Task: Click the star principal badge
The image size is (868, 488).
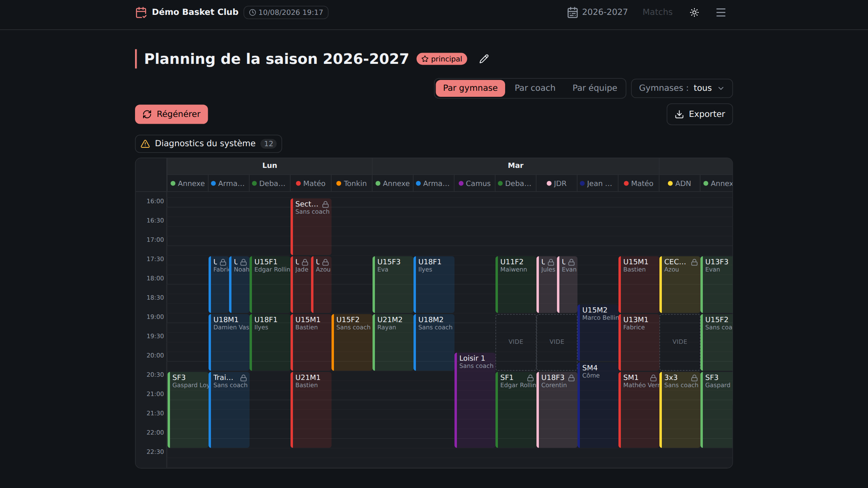Action: [x=442, y=59]
